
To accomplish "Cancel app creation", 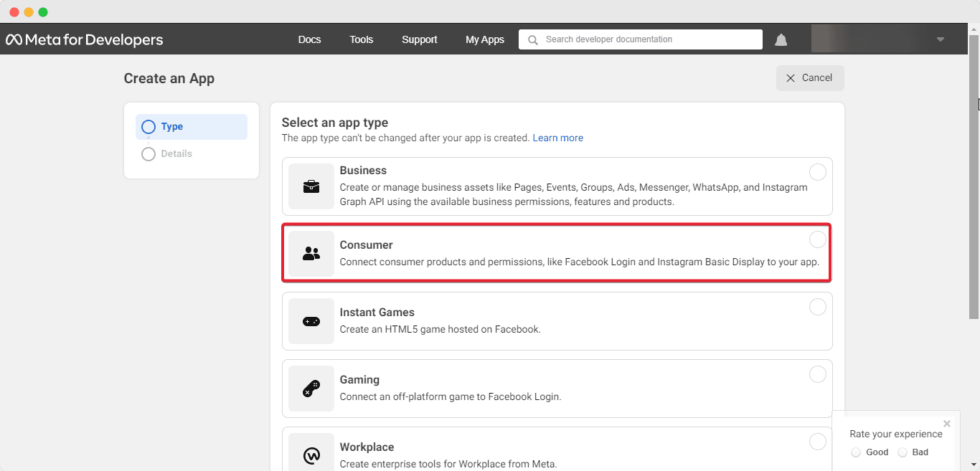I will click(810, 78).
